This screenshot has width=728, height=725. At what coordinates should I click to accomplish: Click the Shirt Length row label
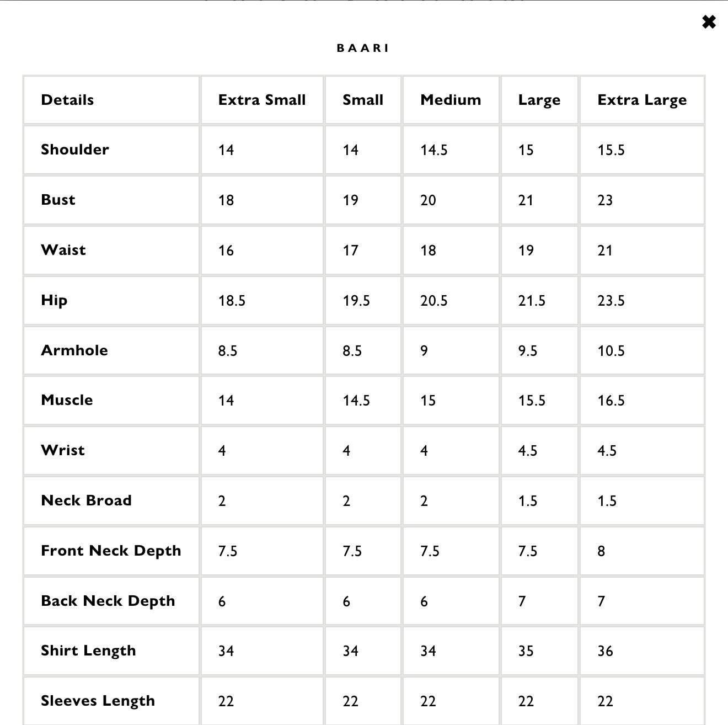click(x=88, y=651)
